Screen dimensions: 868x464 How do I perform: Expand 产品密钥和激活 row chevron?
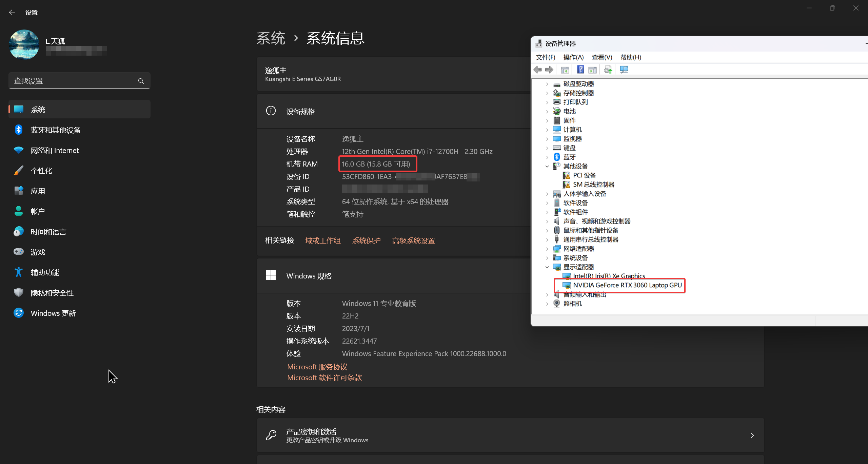[752, 435]
